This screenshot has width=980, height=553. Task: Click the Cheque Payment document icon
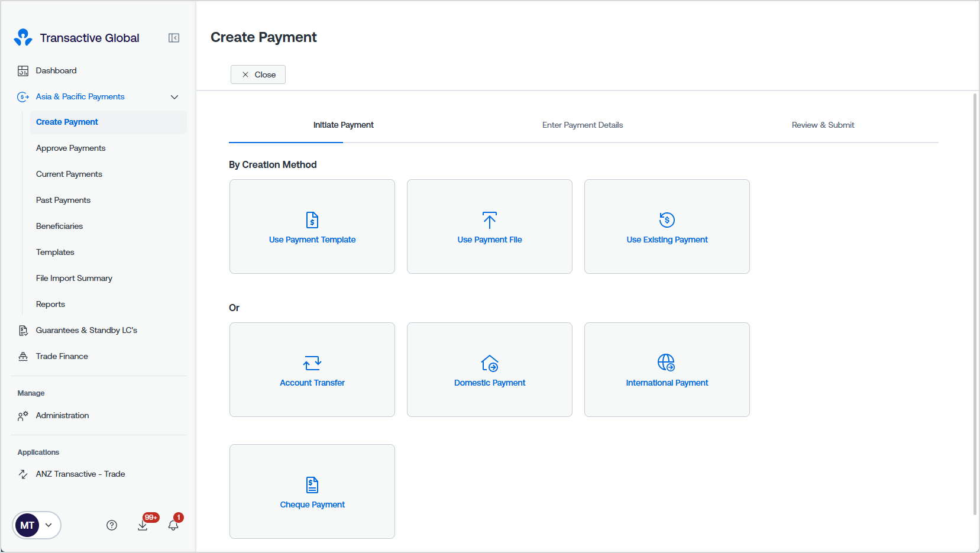(x=312, y=485)
